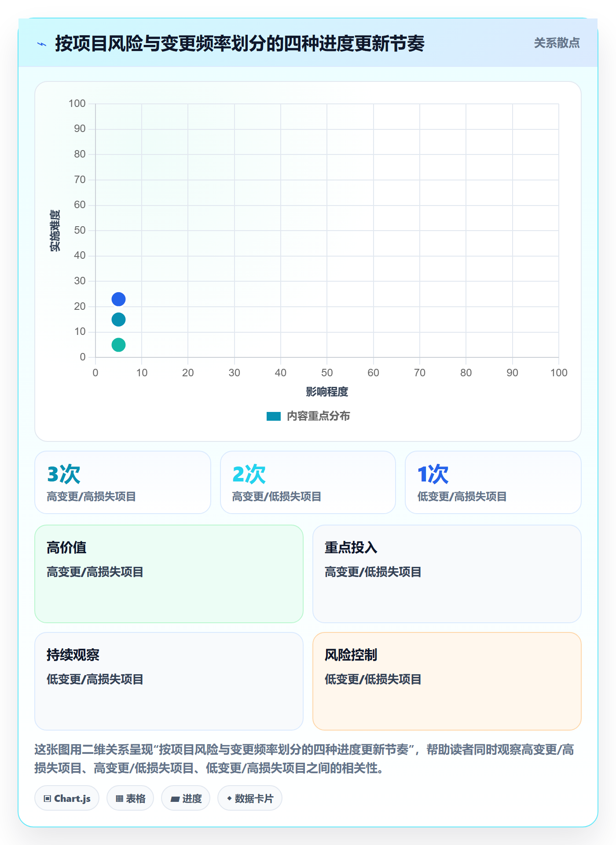
Task: Open the 持续观察 quadrant card heading
Action: tap(73, 655)
